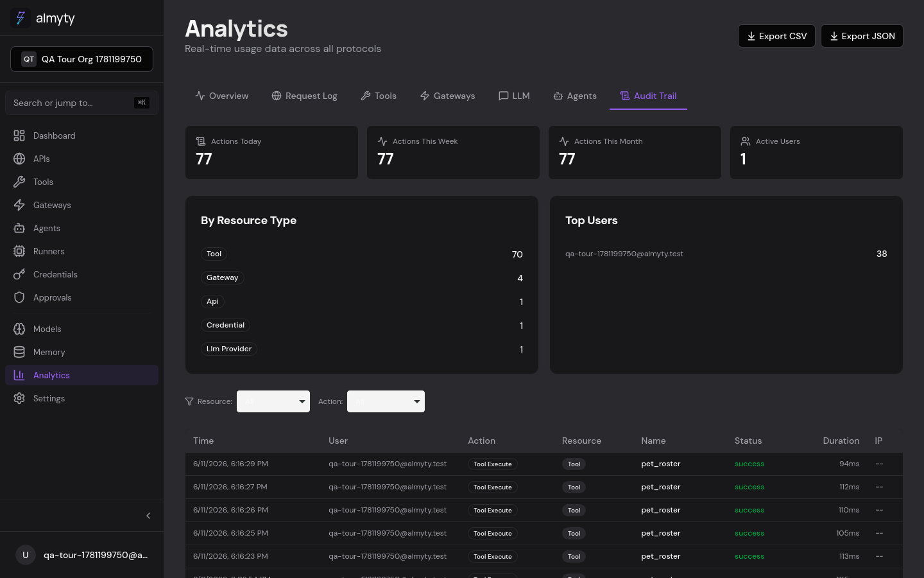924x578 pixels.
Task: Open Dashboard from the sidebar icon
Action: pos(19,136)
